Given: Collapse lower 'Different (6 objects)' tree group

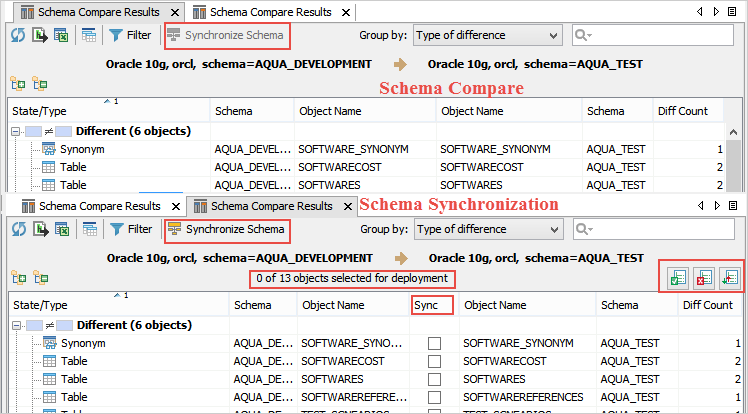Looking at the screenshot, I should (17, 325).
